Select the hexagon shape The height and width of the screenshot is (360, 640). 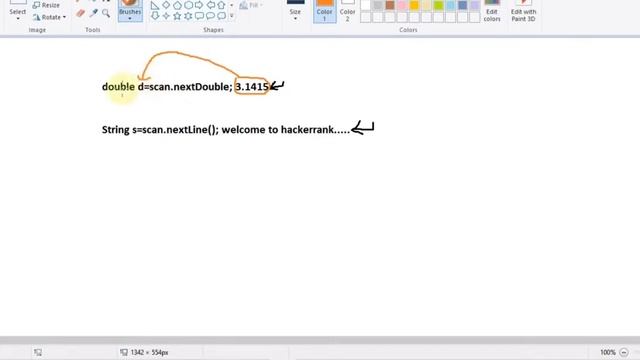point(188,5)
